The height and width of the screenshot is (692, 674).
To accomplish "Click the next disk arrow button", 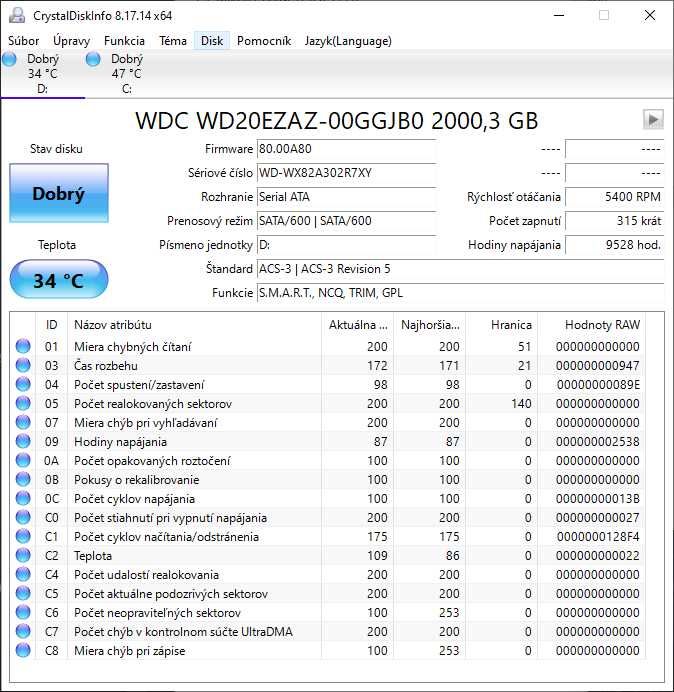I will point(653,120).
